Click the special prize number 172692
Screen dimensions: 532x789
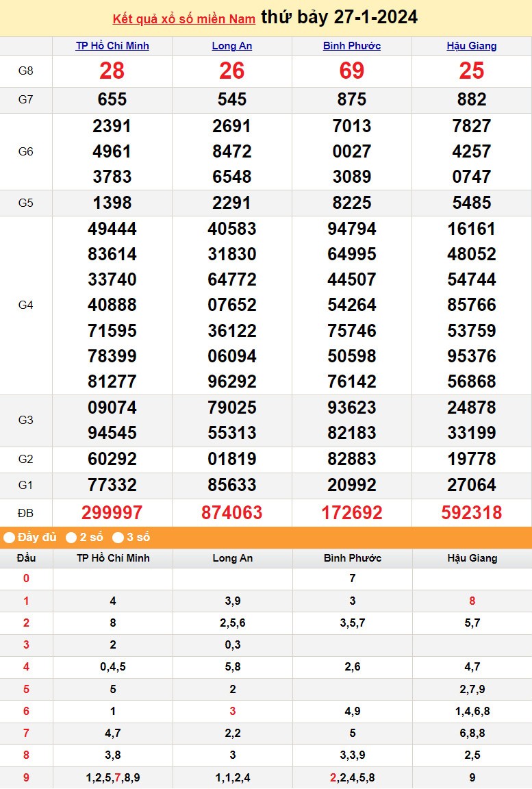352,512
